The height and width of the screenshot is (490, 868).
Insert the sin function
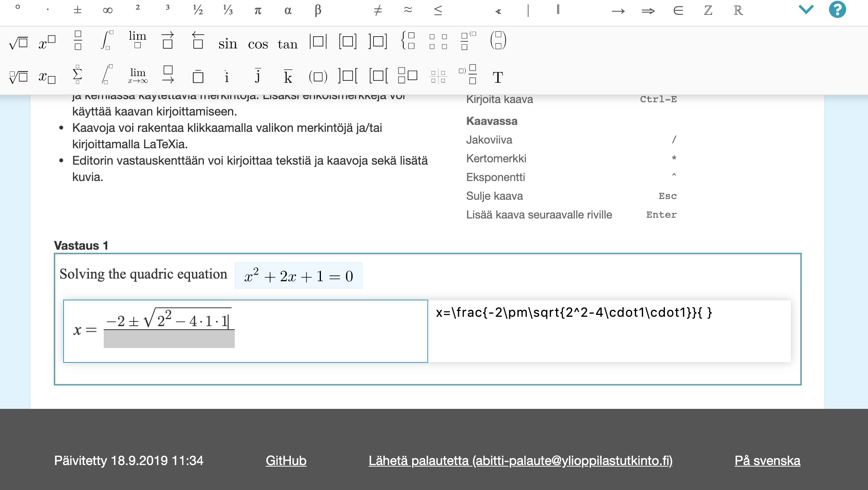click(228, 44)
